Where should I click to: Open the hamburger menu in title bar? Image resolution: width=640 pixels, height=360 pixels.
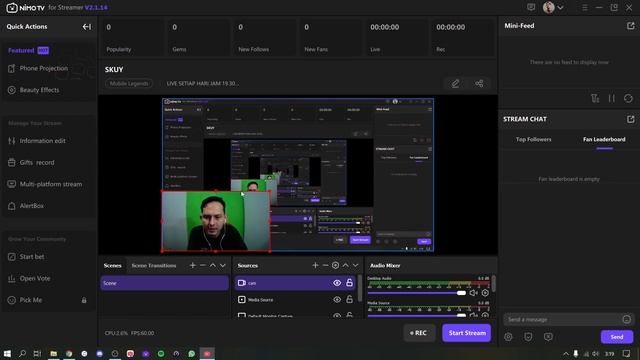pos(584,7)
